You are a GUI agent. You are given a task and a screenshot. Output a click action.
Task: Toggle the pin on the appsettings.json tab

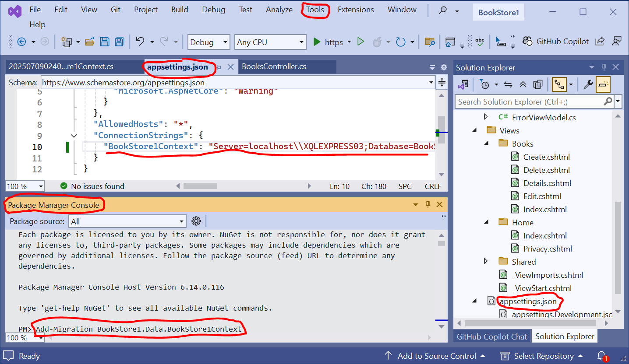pos(219,67)
